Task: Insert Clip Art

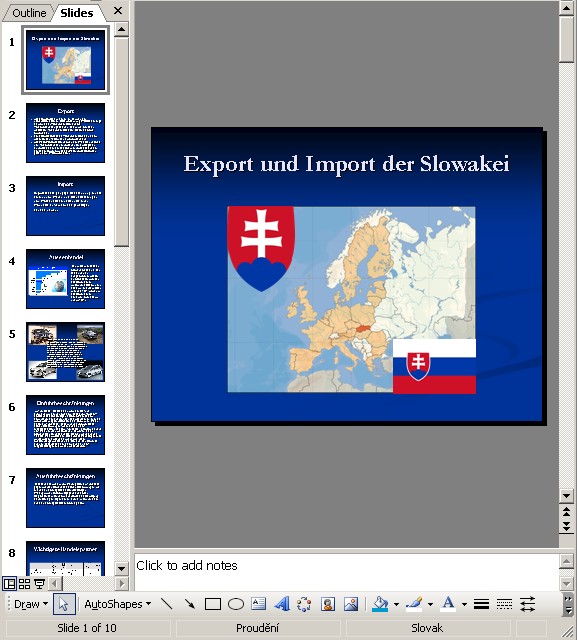Action: 328,604
